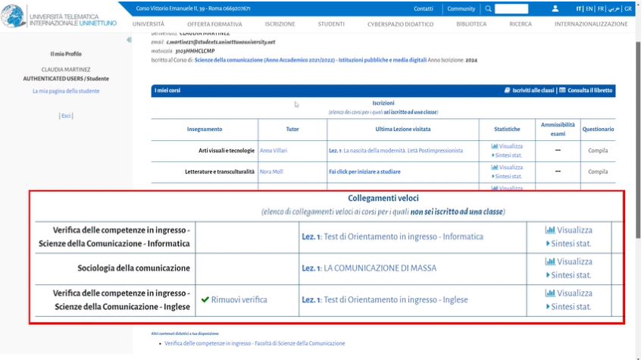Screen dimensions: 644x360
Task: Open the user profile icon in header
Action: [x=555, y=9]
